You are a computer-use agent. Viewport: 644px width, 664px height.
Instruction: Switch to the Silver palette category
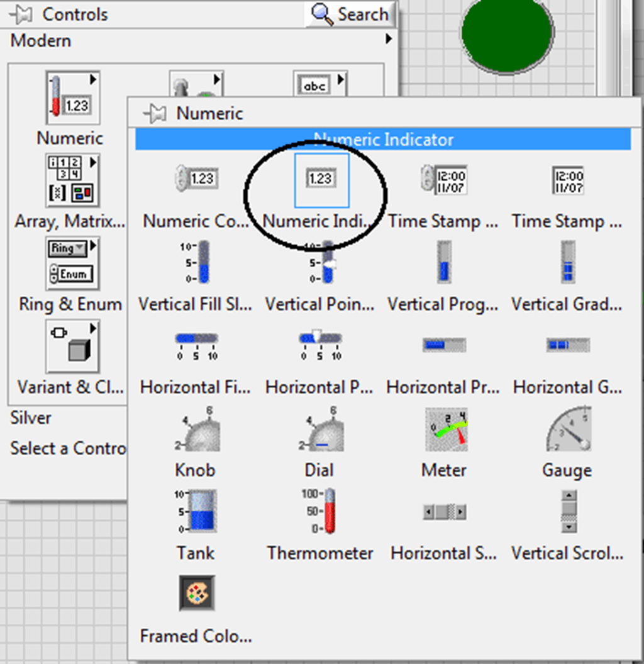[x=30, y=417]
